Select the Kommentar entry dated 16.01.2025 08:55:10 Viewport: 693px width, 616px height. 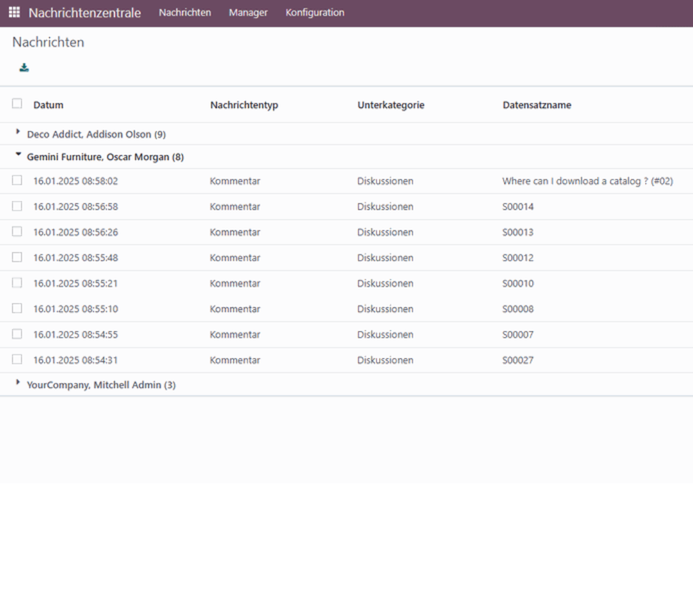point(235,309)
